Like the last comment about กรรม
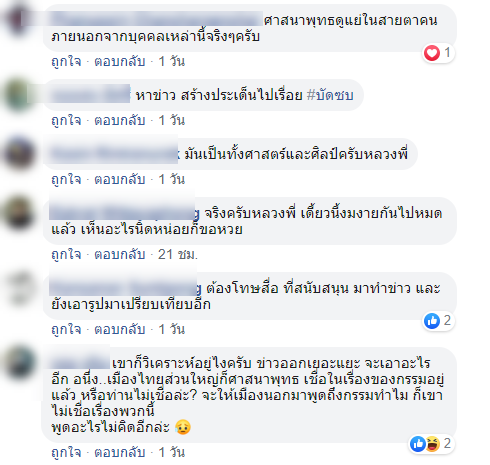This screenshot has width=490, height=465. (x=66, y=452)
